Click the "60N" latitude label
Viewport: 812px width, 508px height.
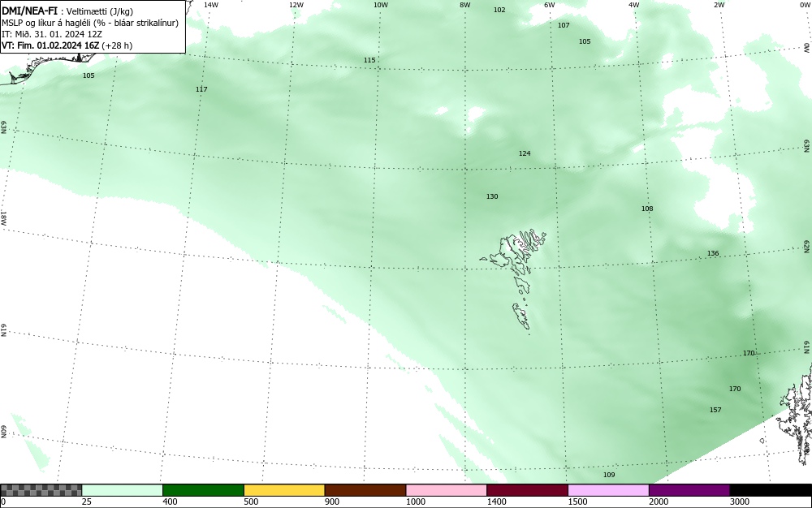pos(3,432)
